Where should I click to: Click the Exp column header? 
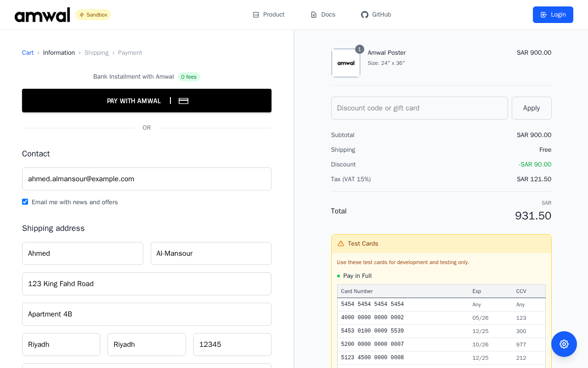click(477, 291)
